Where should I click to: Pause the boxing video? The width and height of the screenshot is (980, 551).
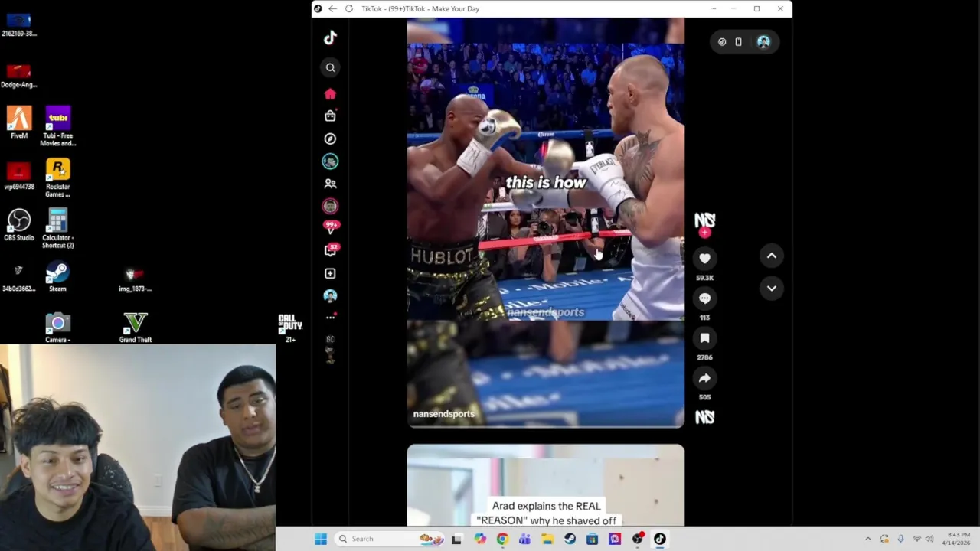coord(545,222)
